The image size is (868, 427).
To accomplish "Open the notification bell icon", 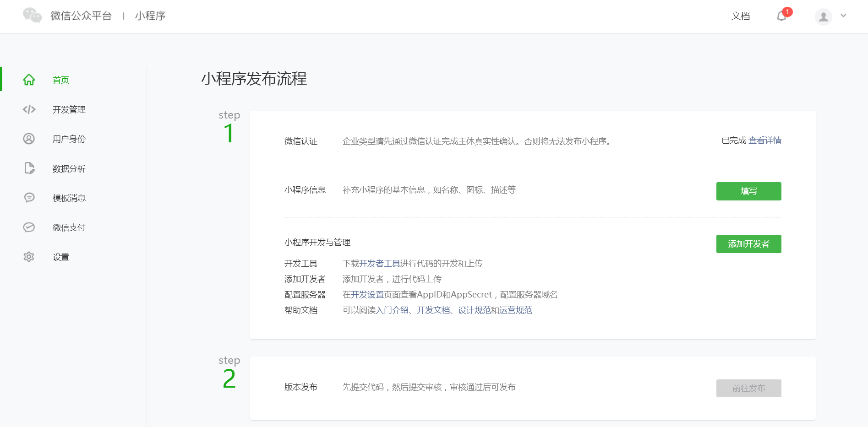I will pos(782,16).
